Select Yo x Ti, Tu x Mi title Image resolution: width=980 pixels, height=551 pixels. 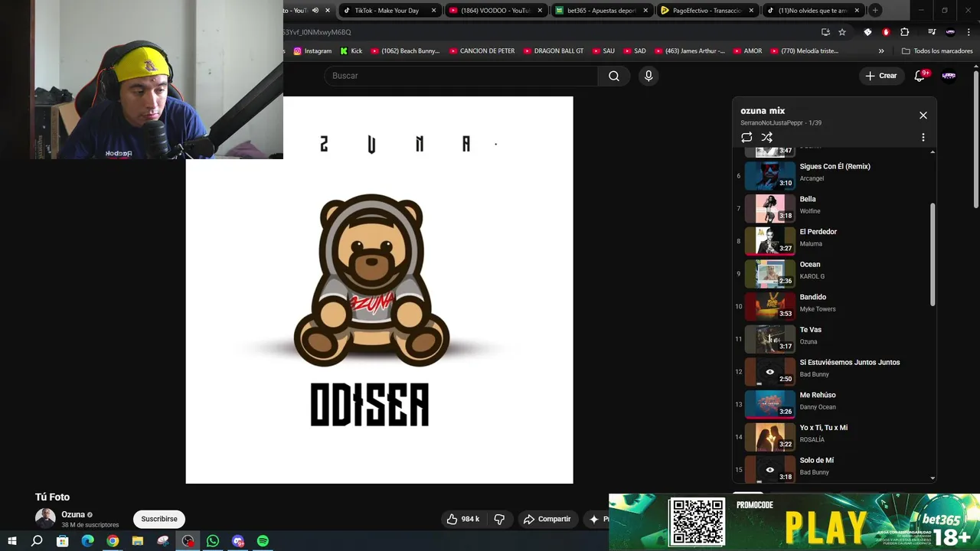tap(824, 428)
